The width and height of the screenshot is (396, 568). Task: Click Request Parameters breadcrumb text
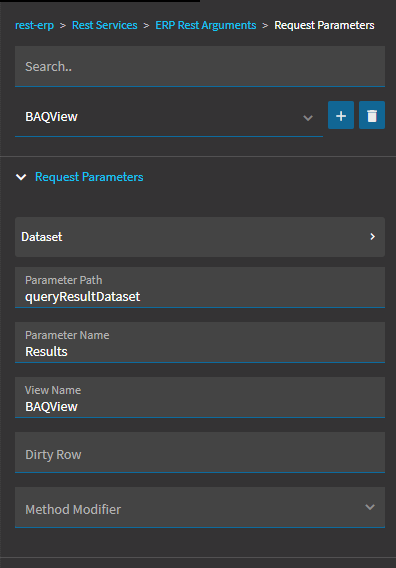tap(324, 25)
